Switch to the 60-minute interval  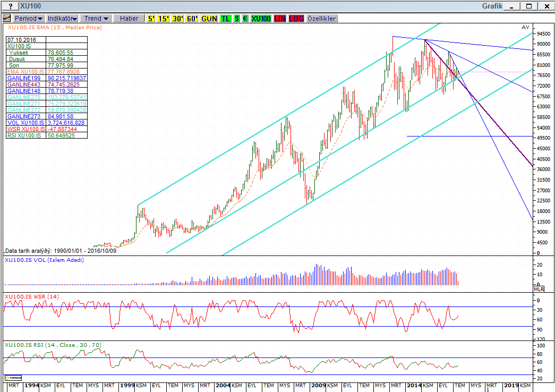(192, 18)
